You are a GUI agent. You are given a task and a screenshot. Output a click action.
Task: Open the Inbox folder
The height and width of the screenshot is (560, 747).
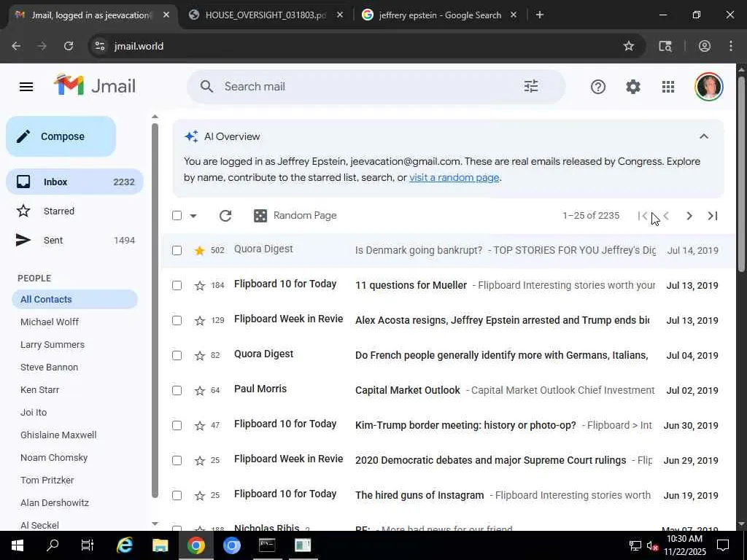(x=75, y=182)
